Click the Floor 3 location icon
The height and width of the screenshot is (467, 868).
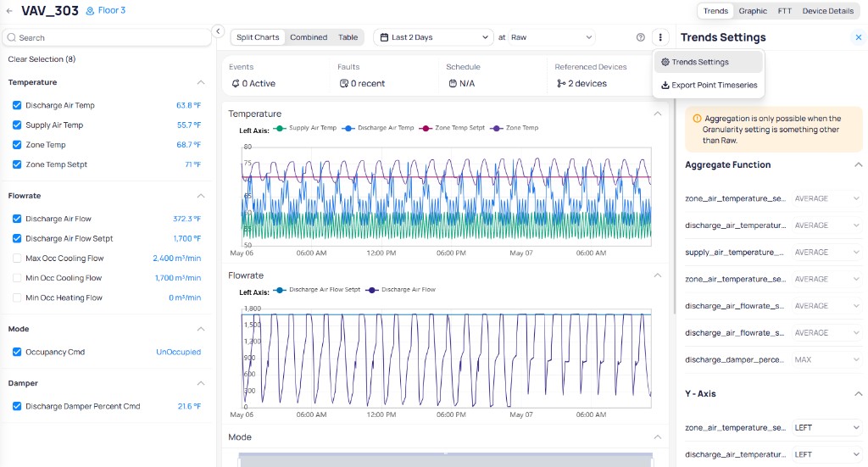click(x=90, y=10)
